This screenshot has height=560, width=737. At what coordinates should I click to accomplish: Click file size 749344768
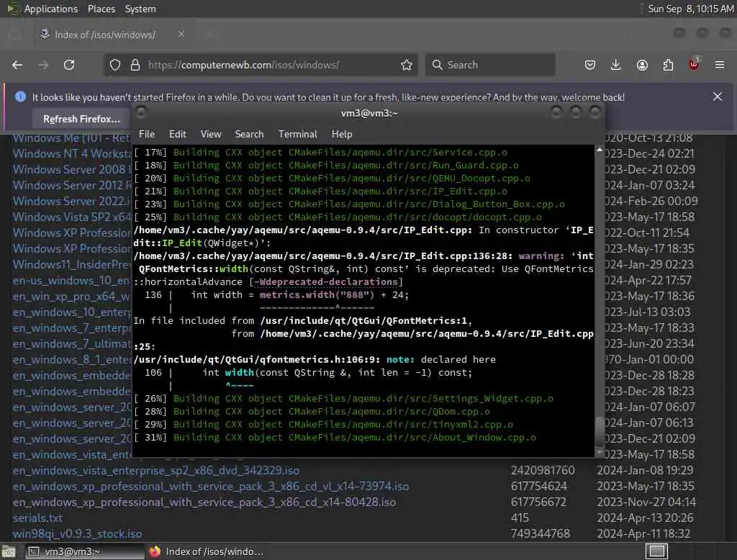pyautogui.click(x=541, y=533)
